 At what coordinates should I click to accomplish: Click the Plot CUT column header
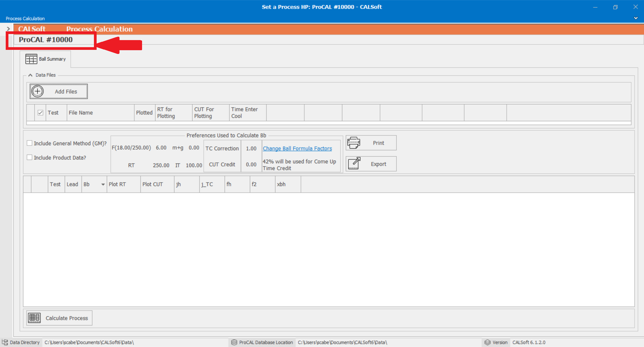click(157, 184)
